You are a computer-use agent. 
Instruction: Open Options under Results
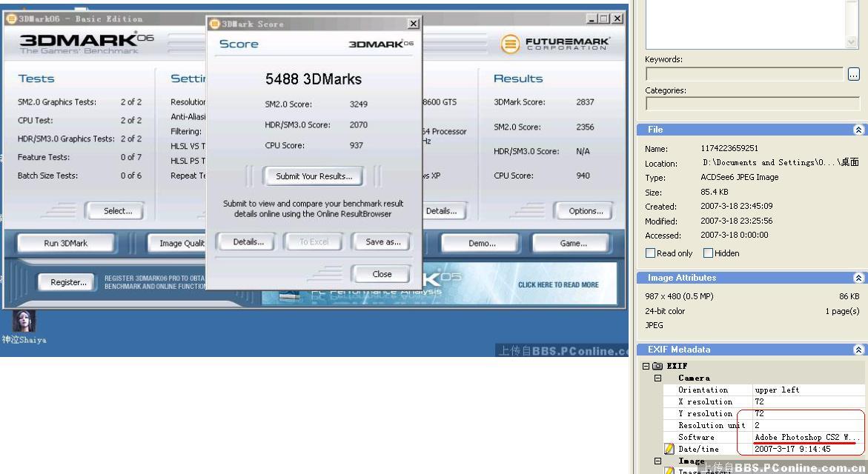click(585, 211)
